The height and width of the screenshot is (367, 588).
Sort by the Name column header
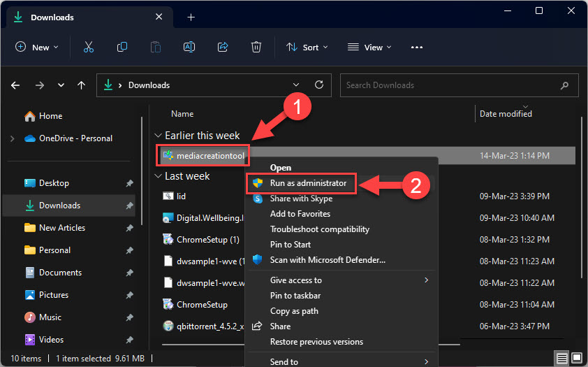[x=182, y=114]
